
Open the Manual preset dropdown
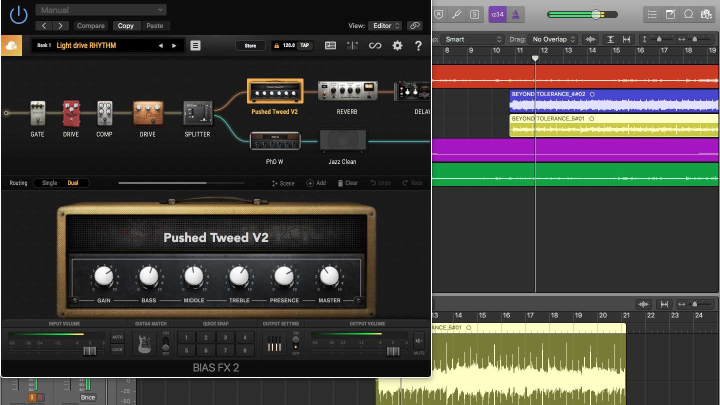click(x=101, y=10)
